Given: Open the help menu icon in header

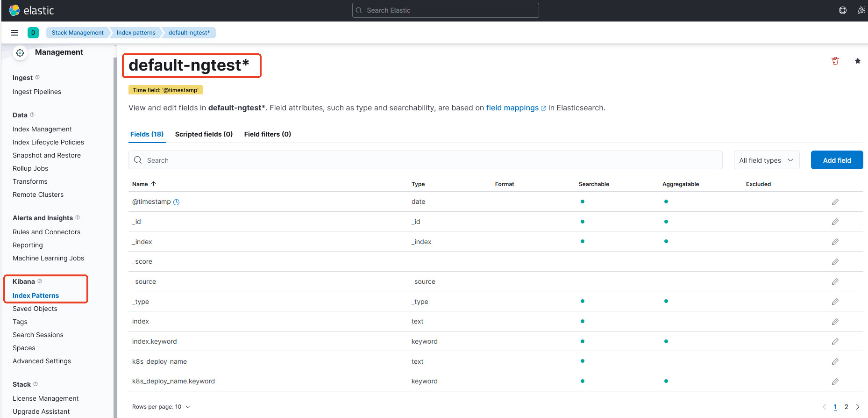Looking at the screenshot, I should (843, 10).
